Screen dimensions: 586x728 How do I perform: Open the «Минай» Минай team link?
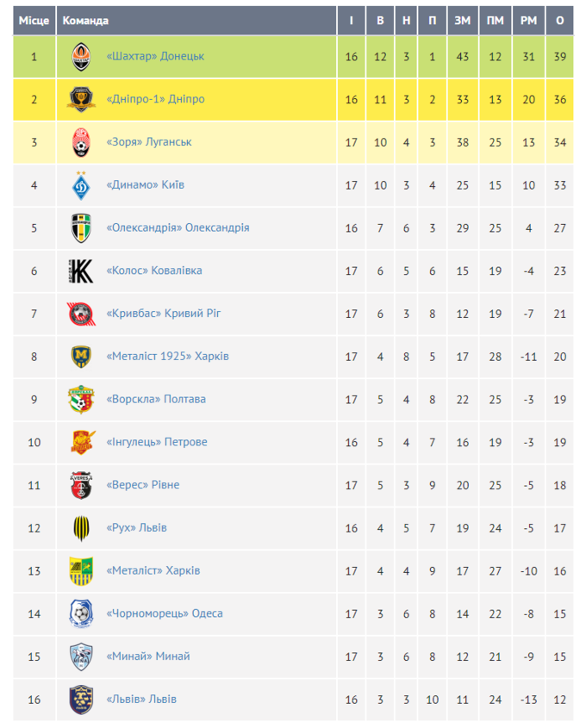[x=147, y=656]
